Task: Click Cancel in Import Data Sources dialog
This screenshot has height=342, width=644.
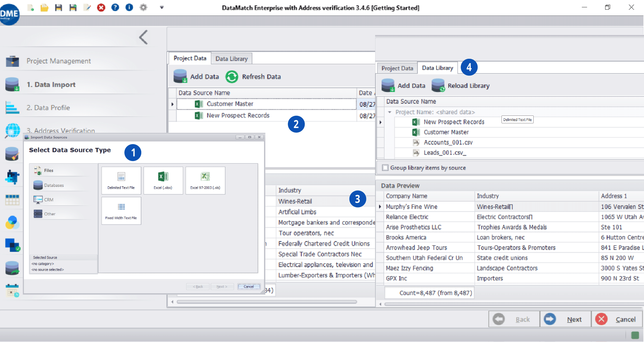Action: pyautogui.click(x=249, y=286)
